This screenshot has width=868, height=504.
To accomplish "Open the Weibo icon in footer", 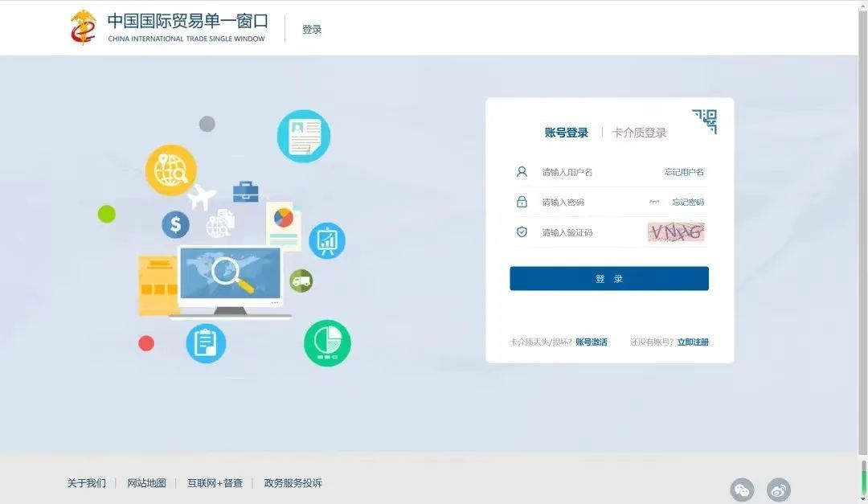I will [778, 490].
